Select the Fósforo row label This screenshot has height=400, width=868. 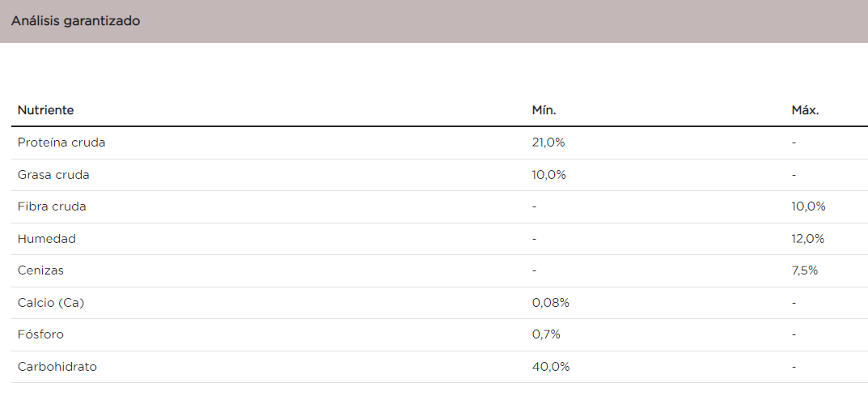tap(40, 334)
